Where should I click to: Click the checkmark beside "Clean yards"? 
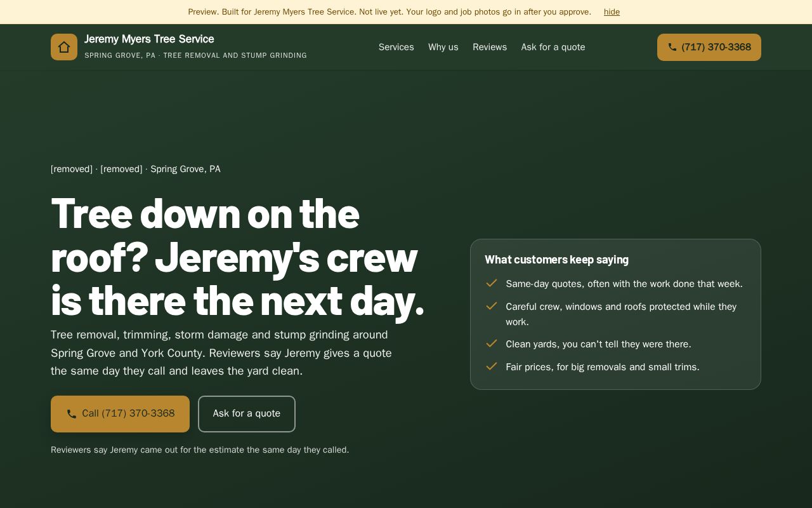tap(491, 344)
